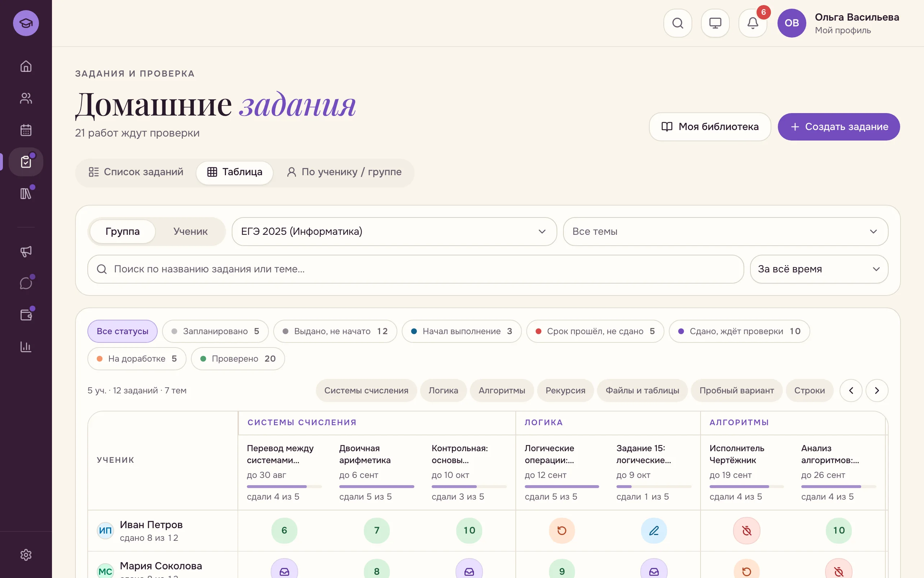This screenshot has height=578, width=924.
Task: Filter by Срок прошёл, не сдано status
Action: pos(595,331)
